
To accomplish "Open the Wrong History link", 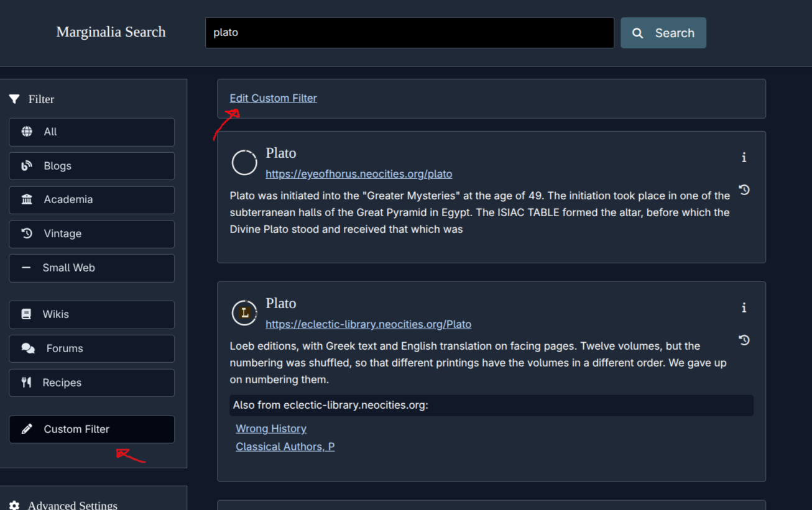I will point(271,429).
